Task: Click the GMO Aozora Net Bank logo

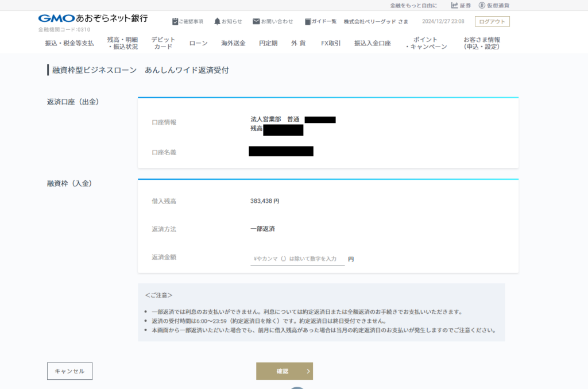Action: 93,18
